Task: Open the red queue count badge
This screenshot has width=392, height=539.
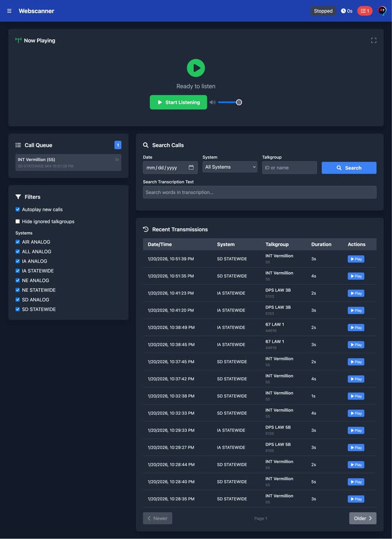Action: [x=365, y=11]
